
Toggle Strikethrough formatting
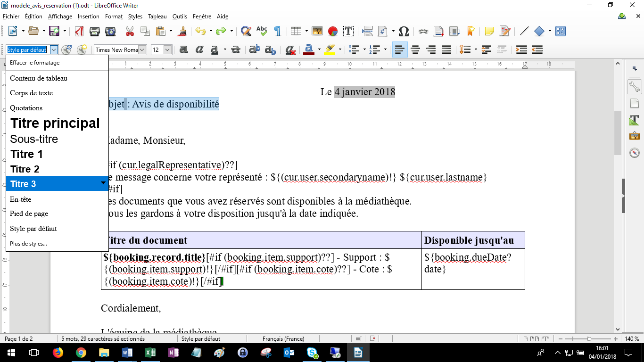236,49
